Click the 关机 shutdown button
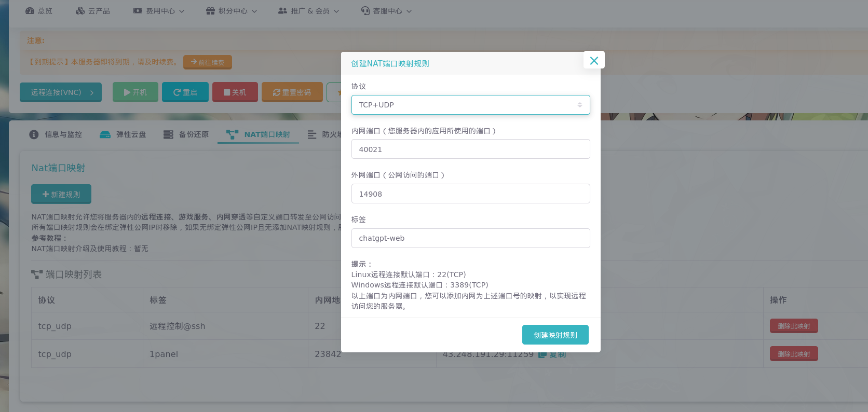Screen dimensions: 868x412 [235, 92]
